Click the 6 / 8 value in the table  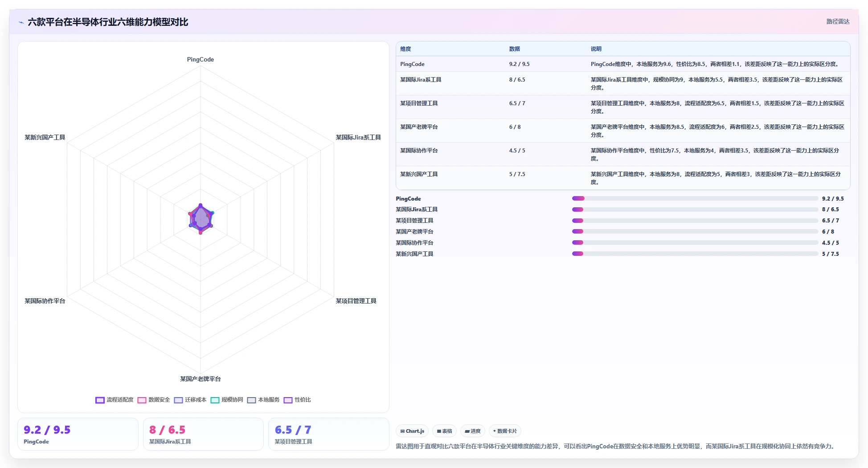(515, 127)
